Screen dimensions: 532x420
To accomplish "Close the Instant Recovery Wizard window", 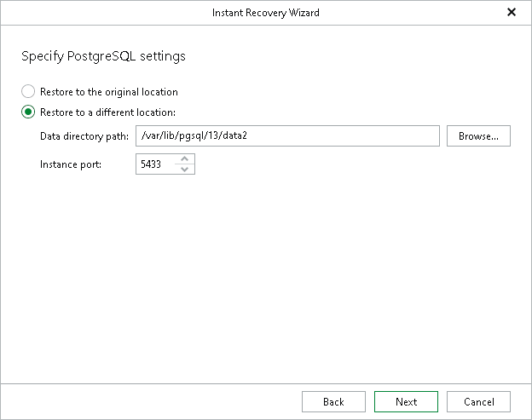I will [511, 13].
